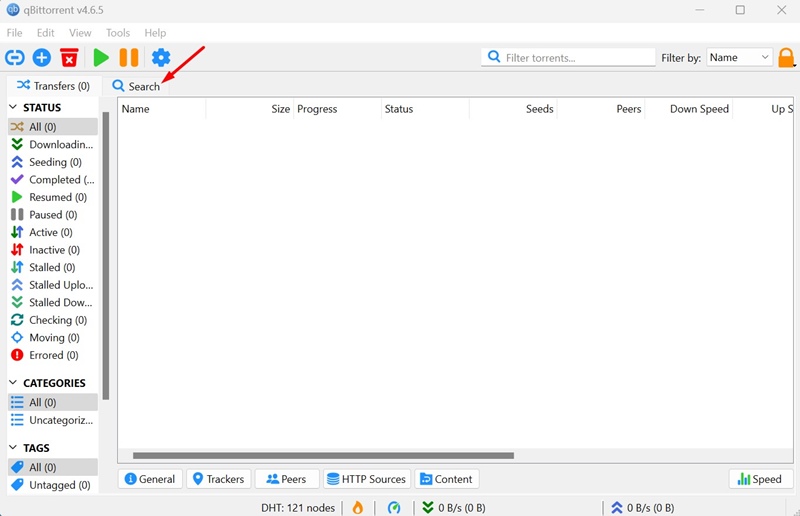Click the red Remove torrent icon
The width and height of the screenshot is (800, 516).
tap(69, 58)
